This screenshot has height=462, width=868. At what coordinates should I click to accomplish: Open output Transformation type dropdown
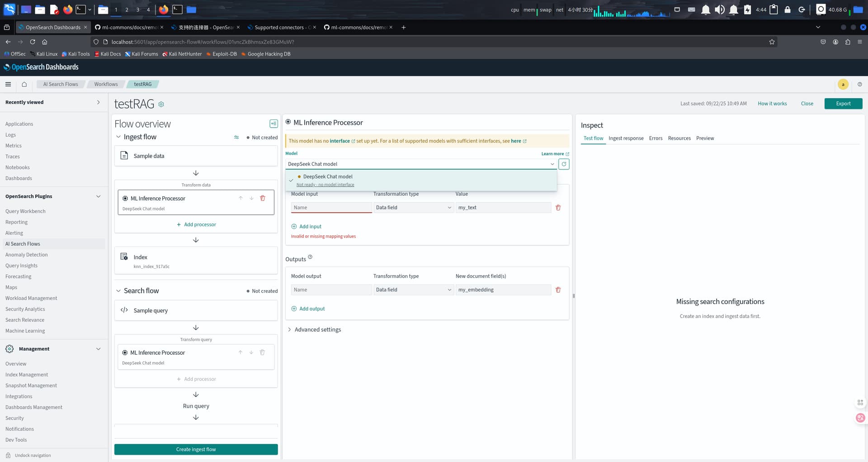click(x=413, y=290)
